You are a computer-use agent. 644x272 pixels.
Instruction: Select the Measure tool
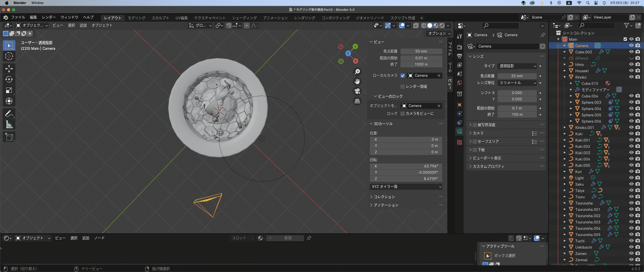coord(9,124)
